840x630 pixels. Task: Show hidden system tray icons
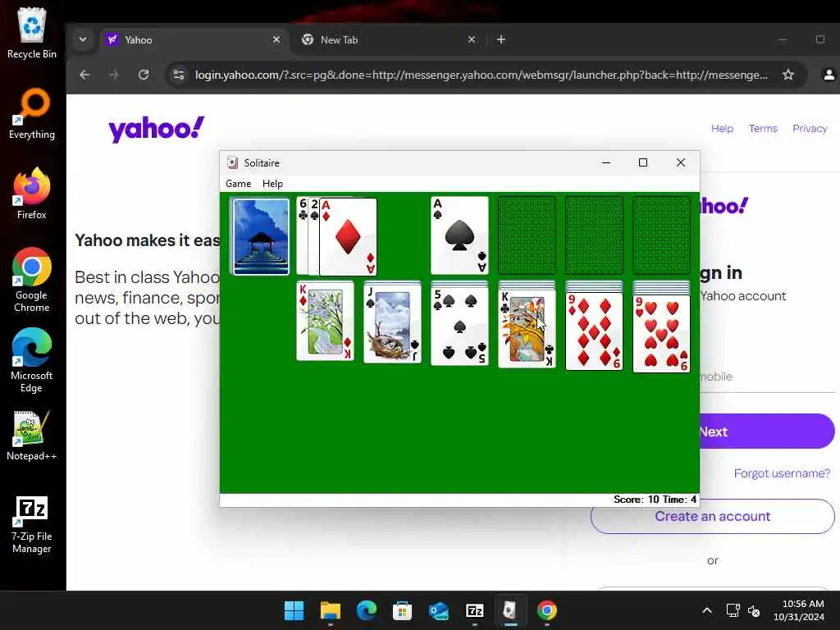pyautogui.click(x=707, y=610)
